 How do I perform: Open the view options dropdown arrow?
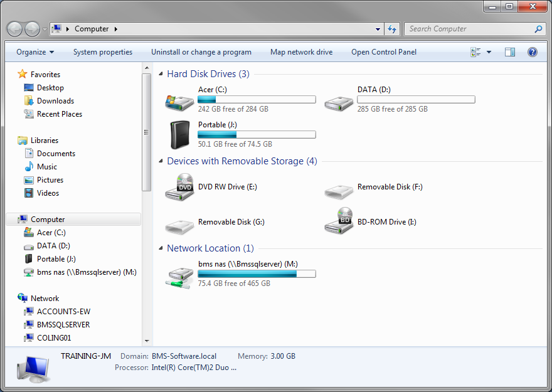click(489, 52)
